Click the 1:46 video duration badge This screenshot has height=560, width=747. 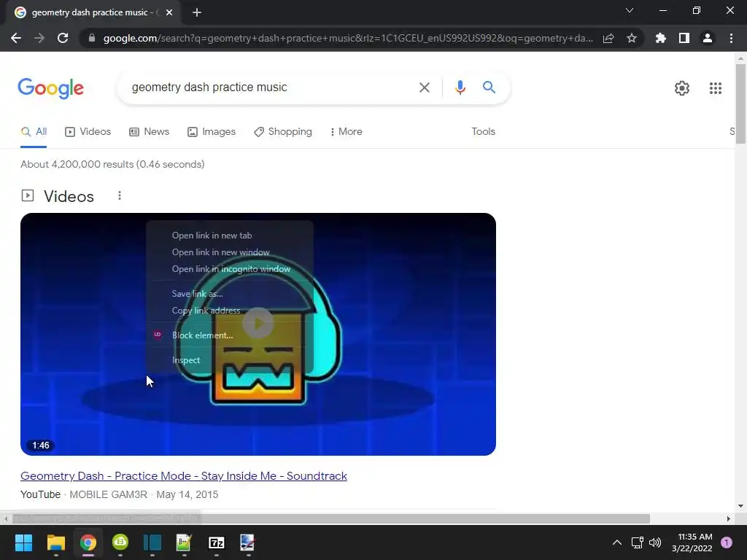pyautogui.click(x=41, y=446)
